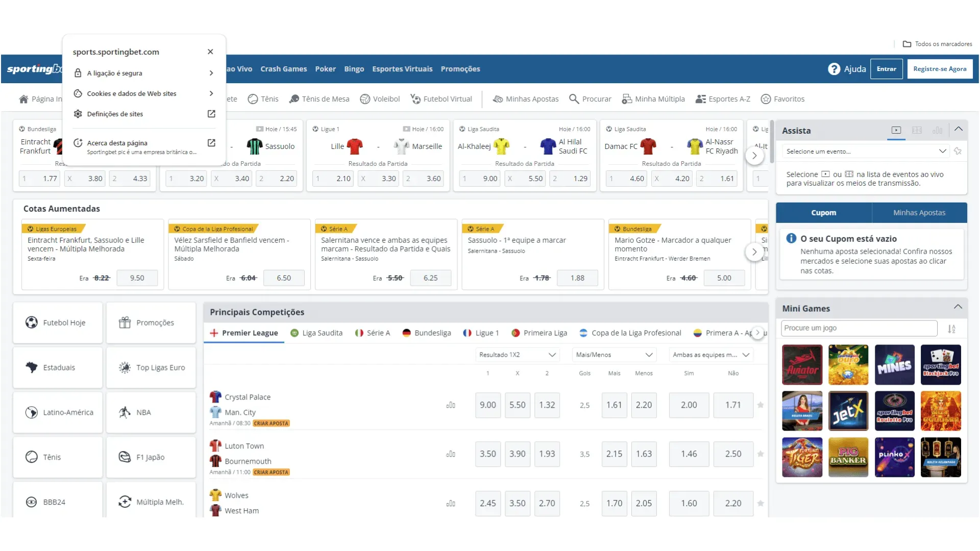Favorite the Crystal Palace vs Man City match

point(761,405)
